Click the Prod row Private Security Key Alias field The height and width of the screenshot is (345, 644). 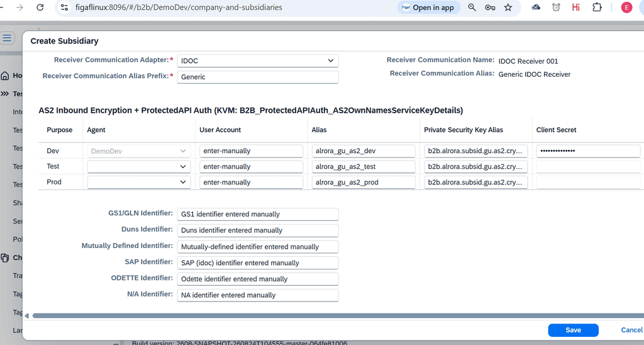click(x=476, y=182)
